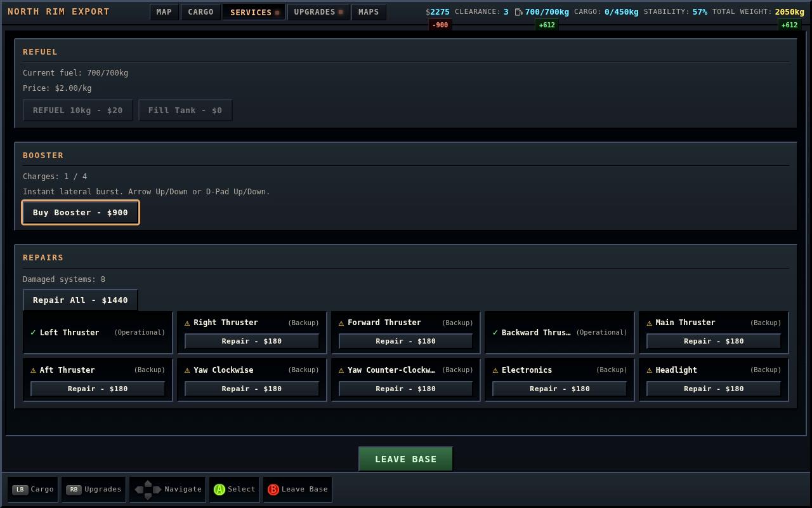The height and width of the screenshot is (508, 812).
Task: Click the Left Thruster Operational card
Action: (x=98, y=333)
